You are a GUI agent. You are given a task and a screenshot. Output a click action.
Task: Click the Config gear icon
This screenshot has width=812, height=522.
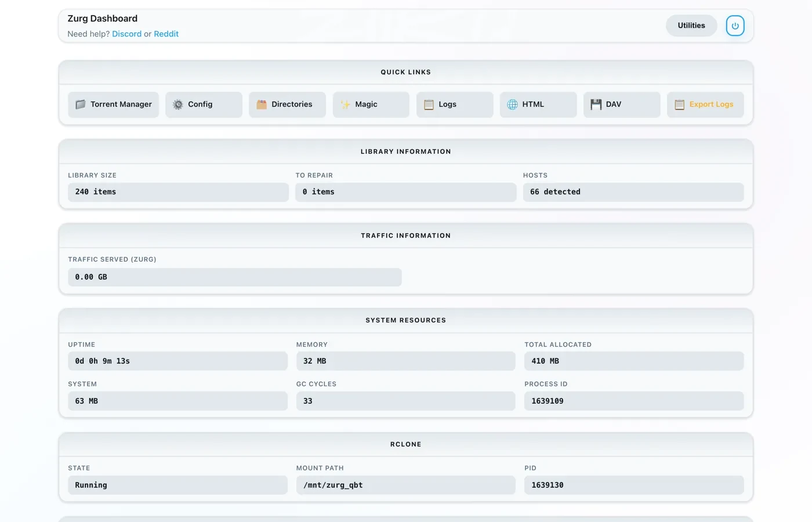point(178,104)
